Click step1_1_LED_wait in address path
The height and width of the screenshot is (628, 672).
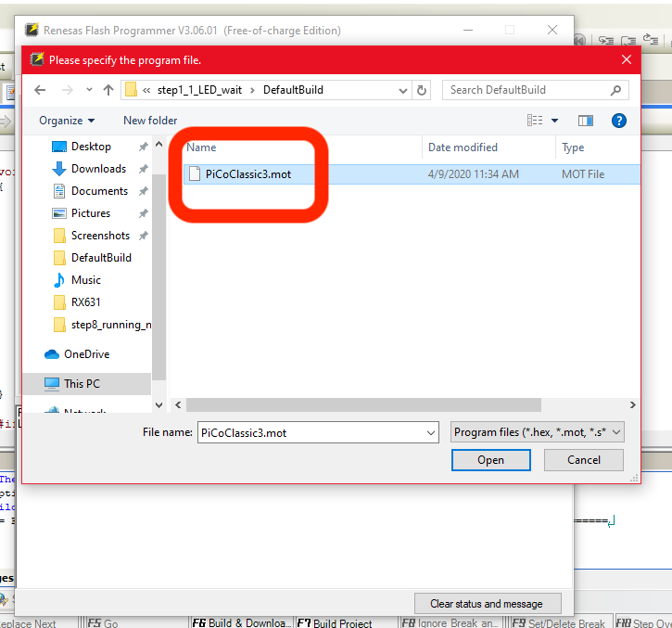pyautogui.click(x=199, y=90)
